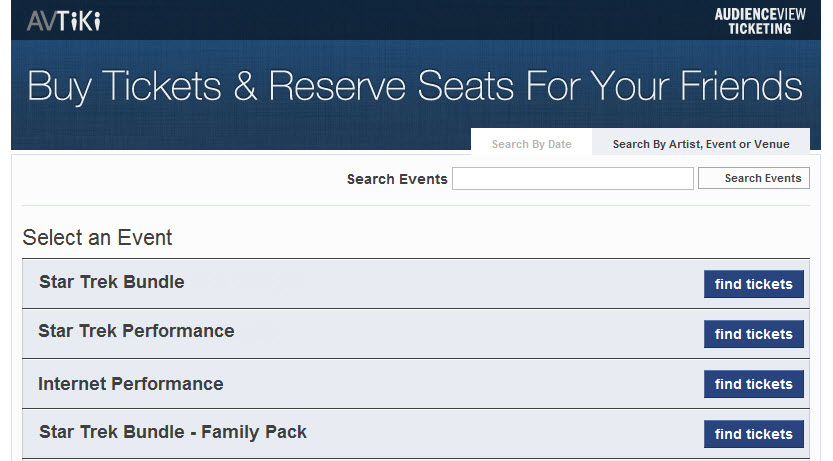This screenshot has height=461, width=833.
Task: Focus the Search Events text field
Action: [x=573, y=178]
